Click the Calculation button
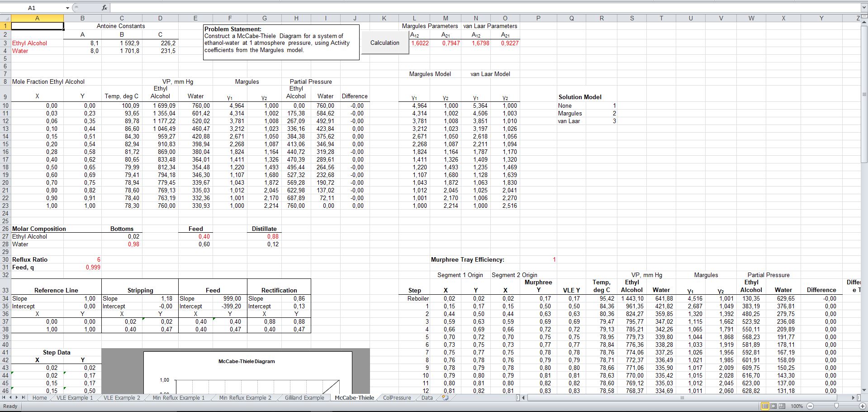 tap(385, 43)
